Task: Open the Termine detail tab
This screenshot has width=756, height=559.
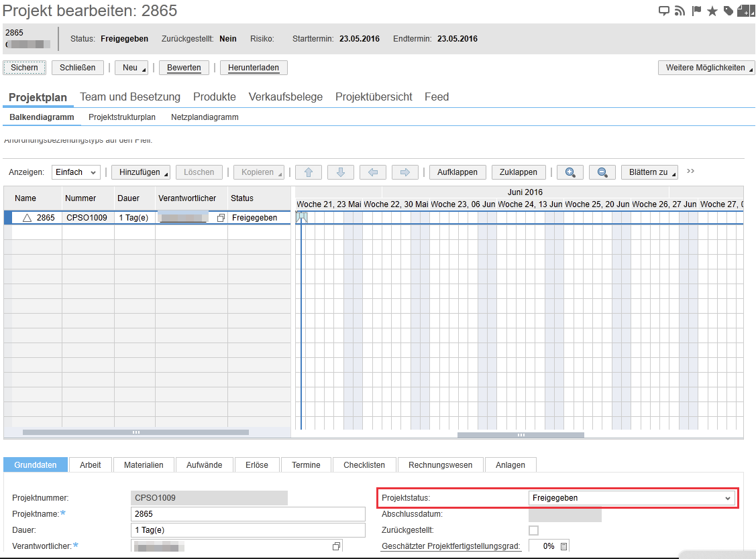Action: [306, 465]
